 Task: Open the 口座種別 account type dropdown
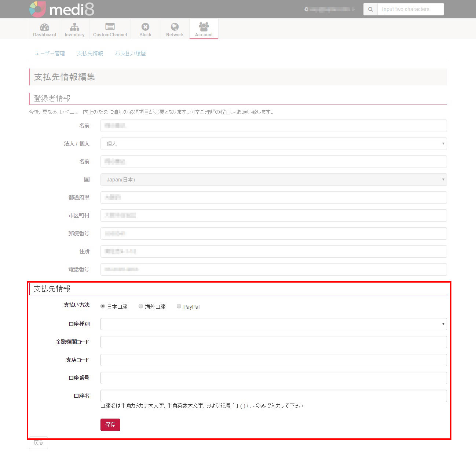click(273, 324)
